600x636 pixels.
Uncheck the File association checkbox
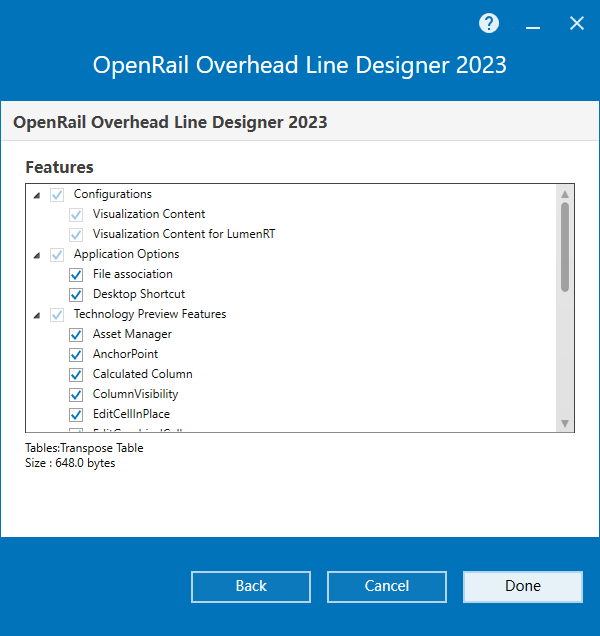click(76, 275)
